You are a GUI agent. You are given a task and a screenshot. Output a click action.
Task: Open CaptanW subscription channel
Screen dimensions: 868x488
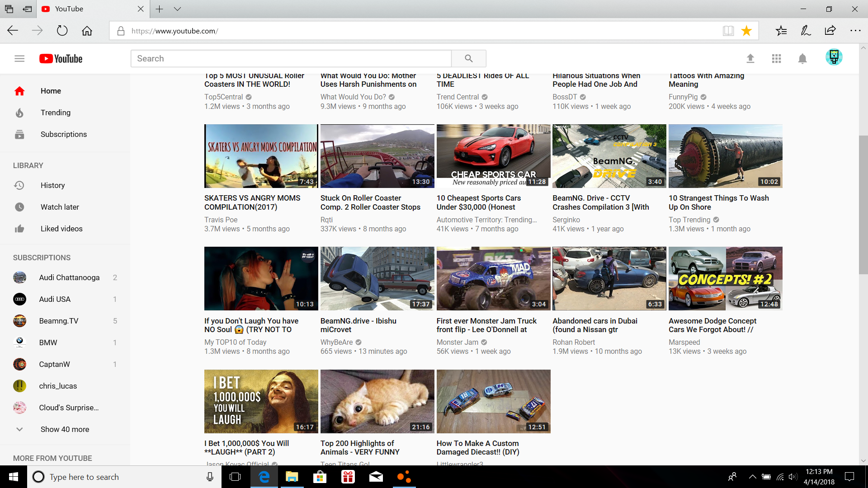(x=65, y=365)
